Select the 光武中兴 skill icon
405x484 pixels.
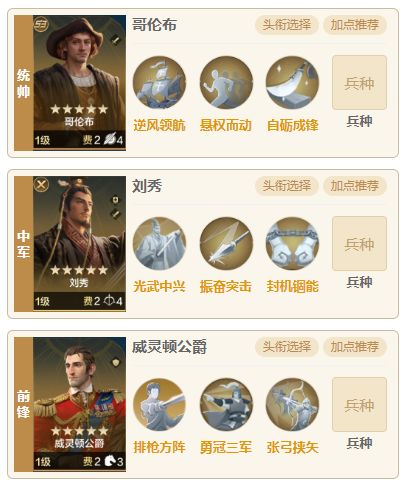coord(159,244)
